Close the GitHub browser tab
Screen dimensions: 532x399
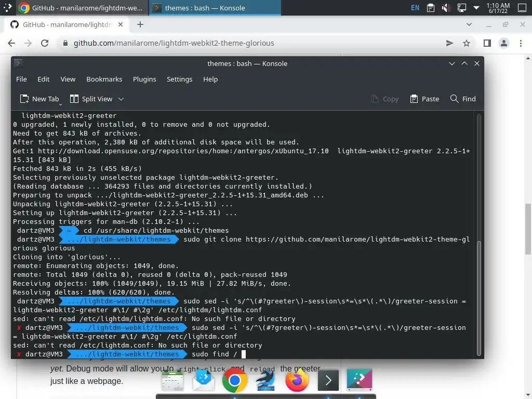(x=121, y=24)
